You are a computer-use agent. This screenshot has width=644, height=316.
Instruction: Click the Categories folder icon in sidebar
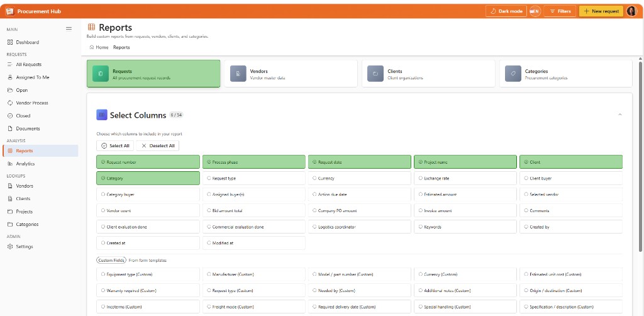tap(10, 224)
